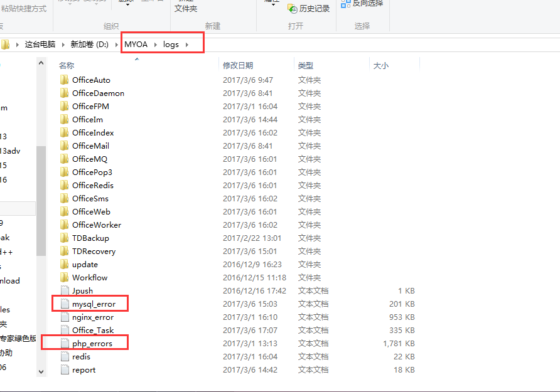Select the redis file icon

click(x=64, y=357)
